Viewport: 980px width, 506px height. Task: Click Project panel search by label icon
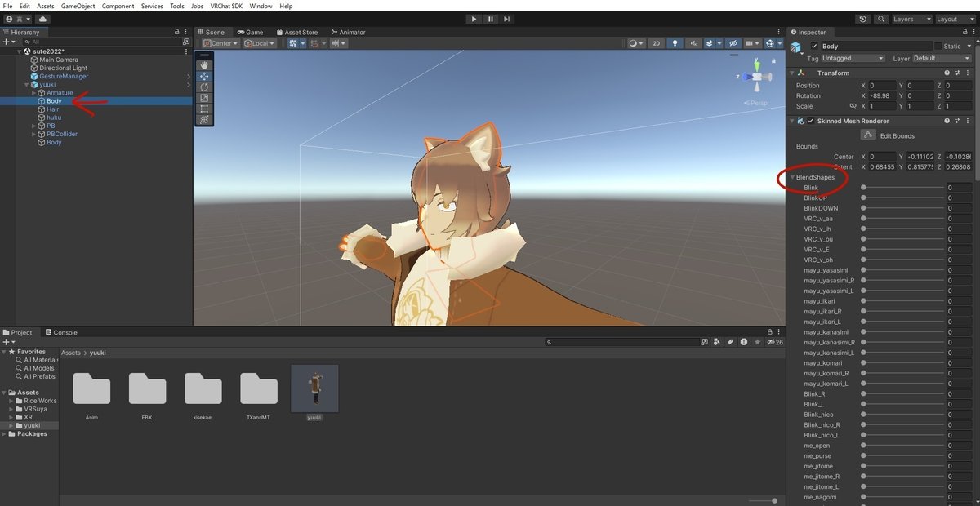pos(730,342)
